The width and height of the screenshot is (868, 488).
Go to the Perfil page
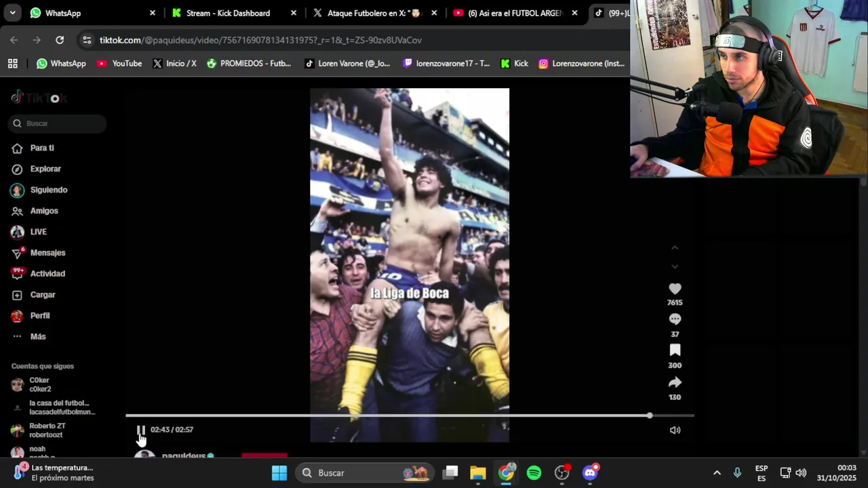40,316
